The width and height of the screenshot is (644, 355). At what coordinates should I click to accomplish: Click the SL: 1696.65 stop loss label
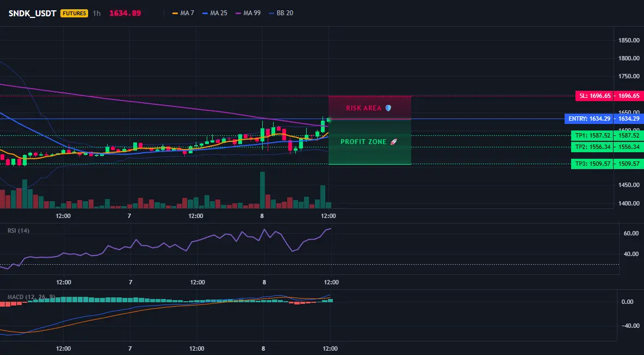point(595,96)
